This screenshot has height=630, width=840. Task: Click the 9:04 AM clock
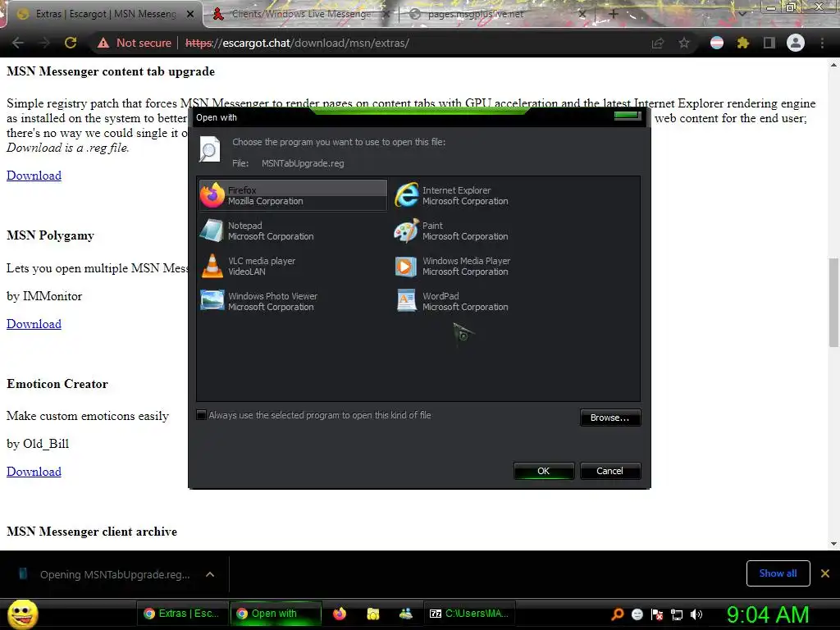[x=768, y=614]
